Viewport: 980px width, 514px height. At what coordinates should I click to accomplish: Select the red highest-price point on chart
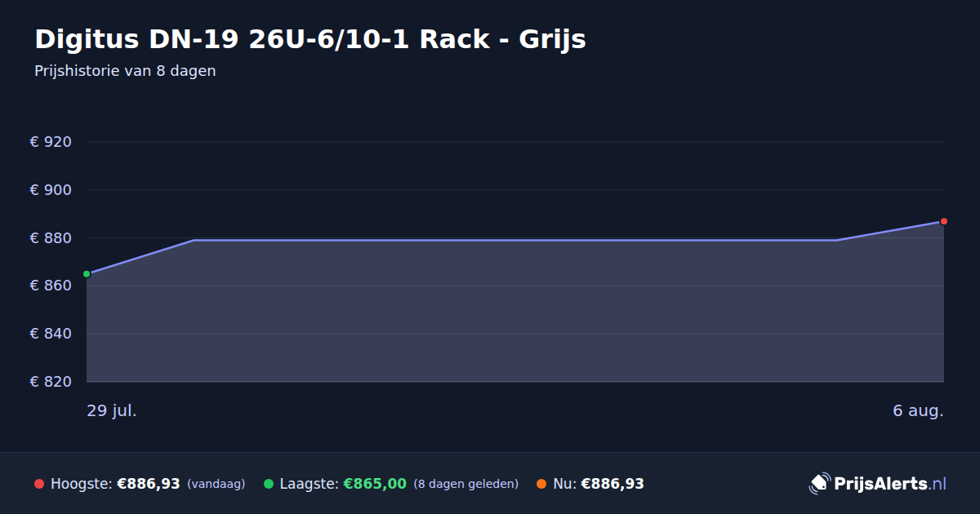coord(944,221)
